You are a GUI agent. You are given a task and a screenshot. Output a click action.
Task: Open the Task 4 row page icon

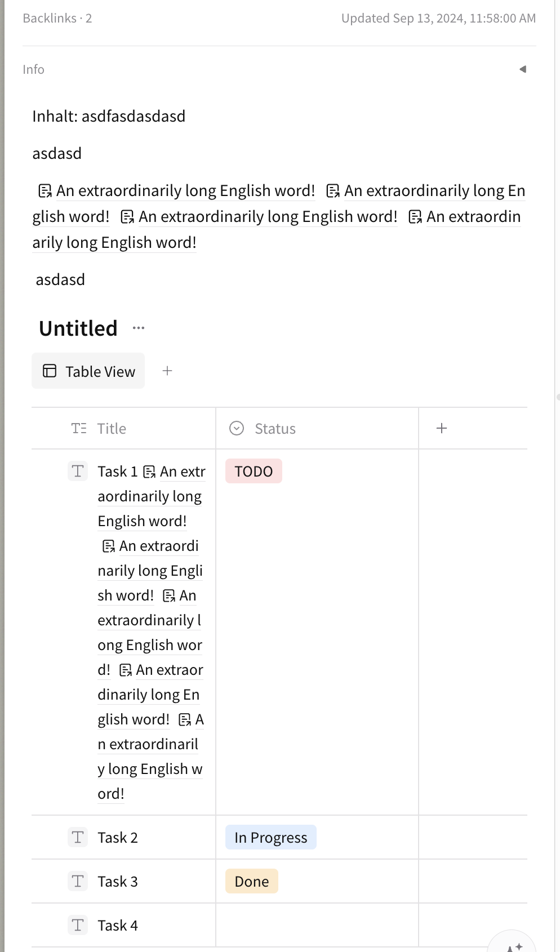[x=78, y=925]
